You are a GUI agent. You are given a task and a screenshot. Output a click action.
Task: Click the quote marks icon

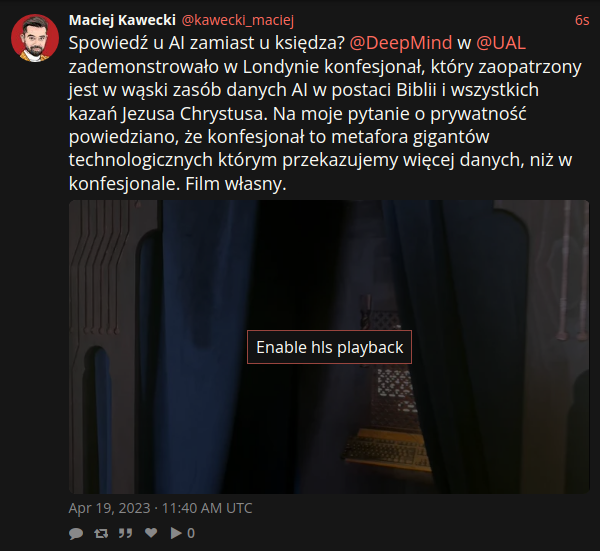point(126,533)
